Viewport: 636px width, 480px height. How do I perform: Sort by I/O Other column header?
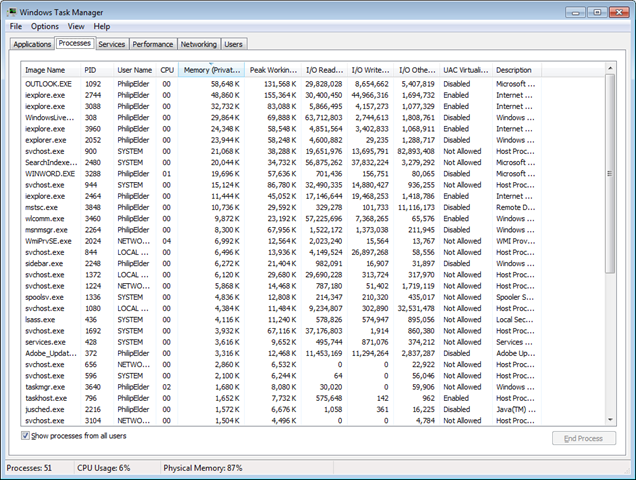(417, 70)
